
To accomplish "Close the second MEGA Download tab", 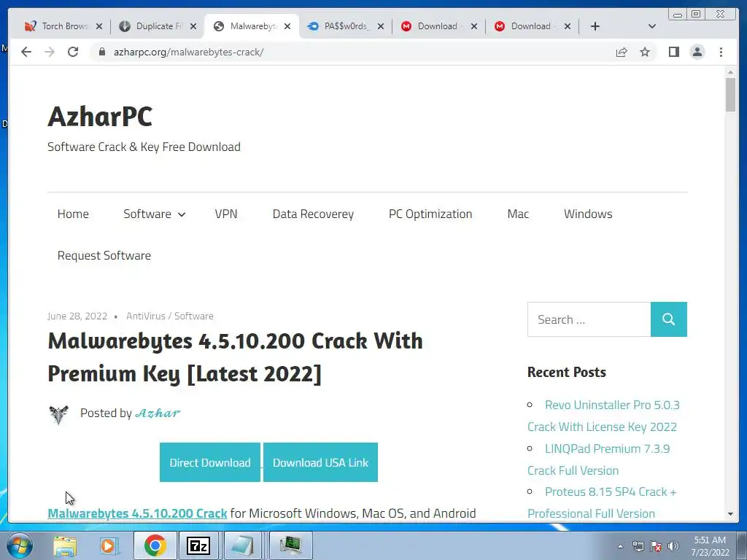I will point(568,26).
